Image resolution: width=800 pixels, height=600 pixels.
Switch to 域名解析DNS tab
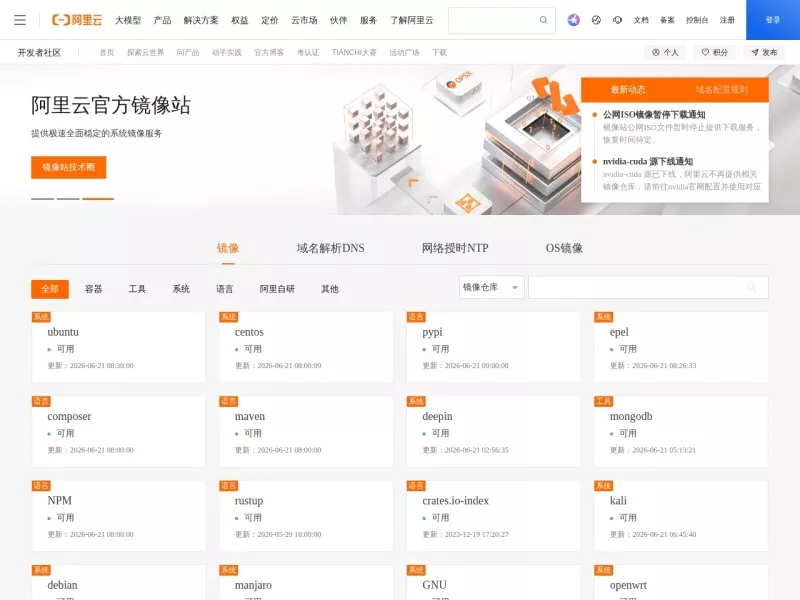pos(331,248)
